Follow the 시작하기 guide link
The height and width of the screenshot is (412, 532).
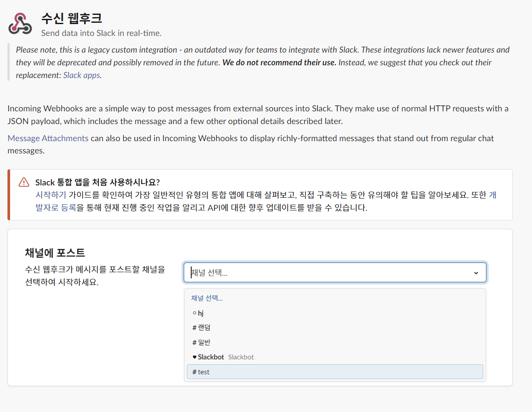(51, 195)
